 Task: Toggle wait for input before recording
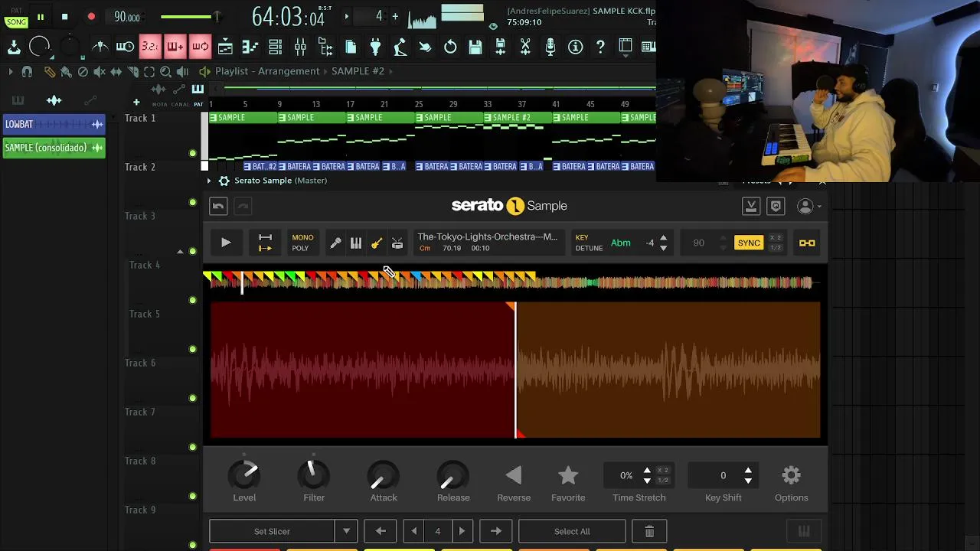click(125, 47)
